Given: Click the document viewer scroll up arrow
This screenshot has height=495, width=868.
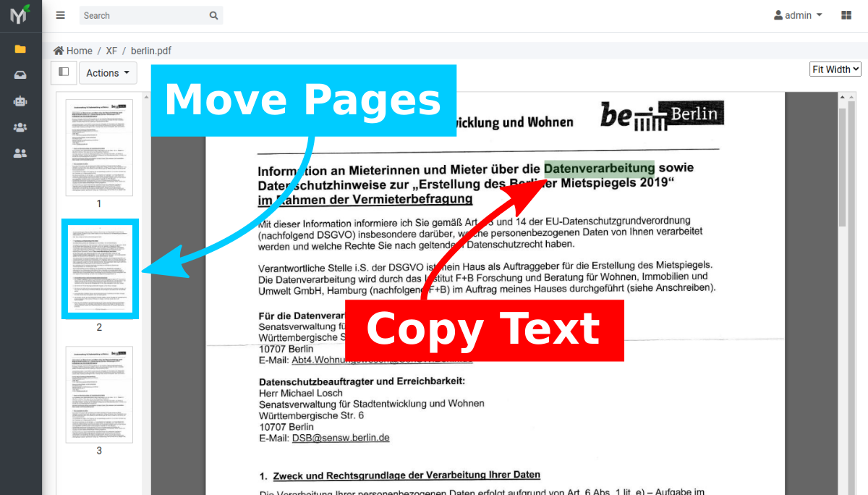Looking at the screenshot, I should [x=842, y=97].
